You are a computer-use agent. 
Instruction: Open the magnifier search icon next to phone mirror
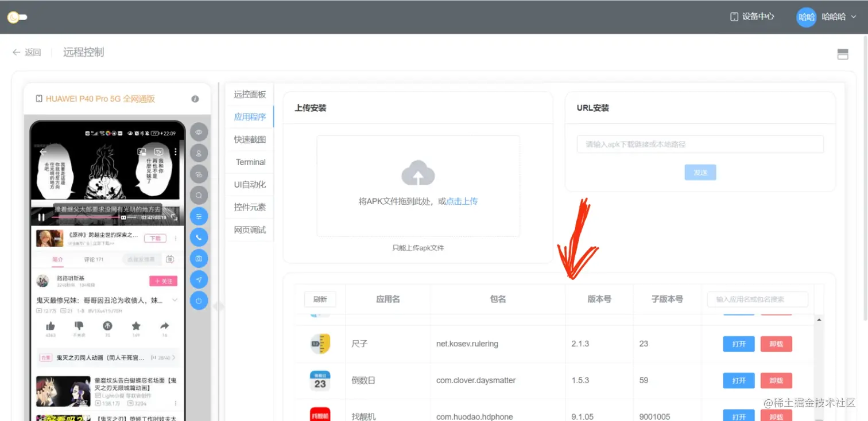pyautogui.click(x=199, y=195)
